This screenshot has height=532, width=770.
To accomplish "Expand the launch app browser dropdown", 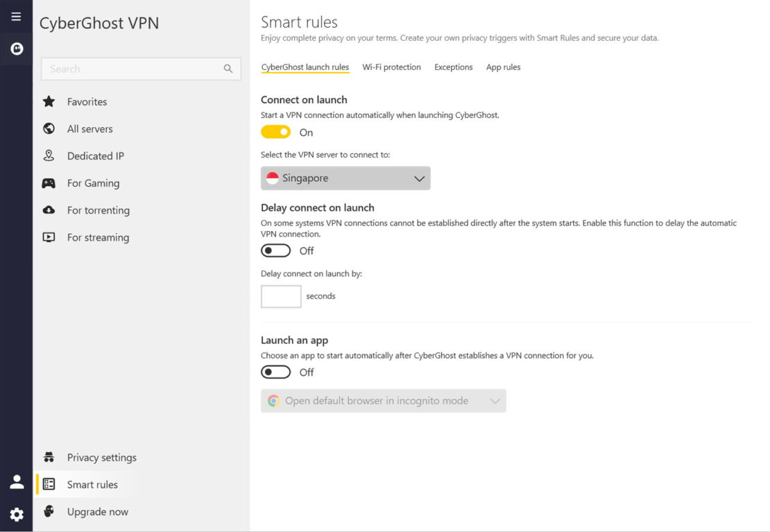I will (383, 400).
